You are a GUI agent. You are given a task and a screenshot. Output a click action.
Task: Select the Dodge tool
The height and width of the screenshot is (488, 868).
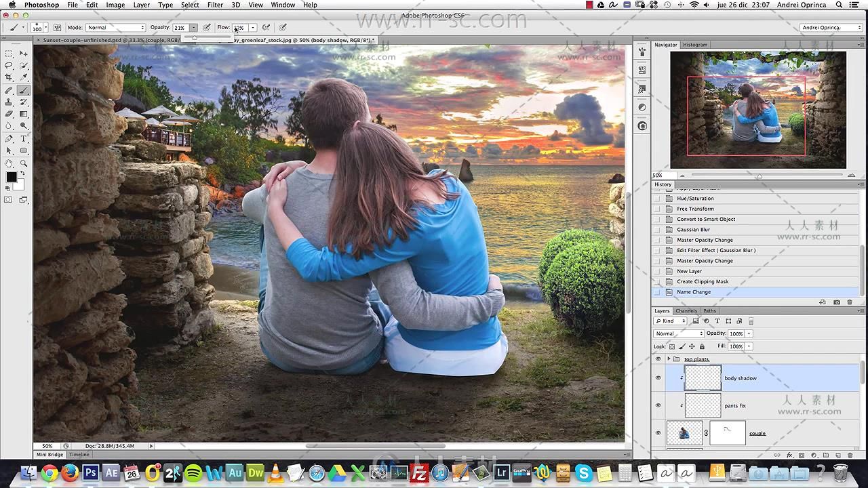tap(24, 125)
